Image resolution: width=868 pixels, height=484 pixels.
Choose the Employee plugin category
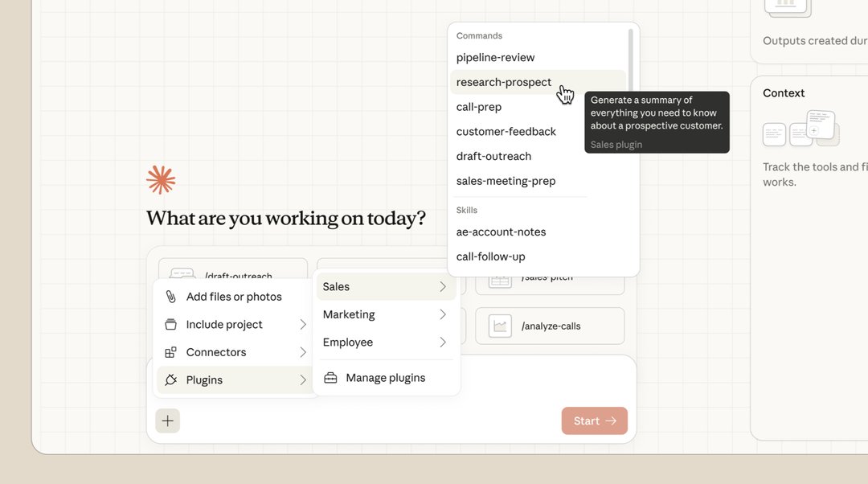click(387, 342)
